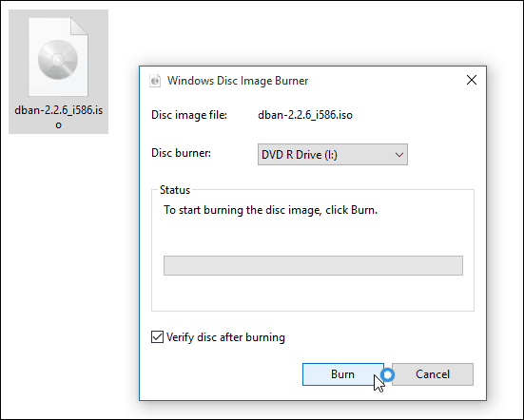The height and width of the screenshot is (420, 524).
Task: Close the Windows Disc Image Burner dialog
Action: [472, 80]
